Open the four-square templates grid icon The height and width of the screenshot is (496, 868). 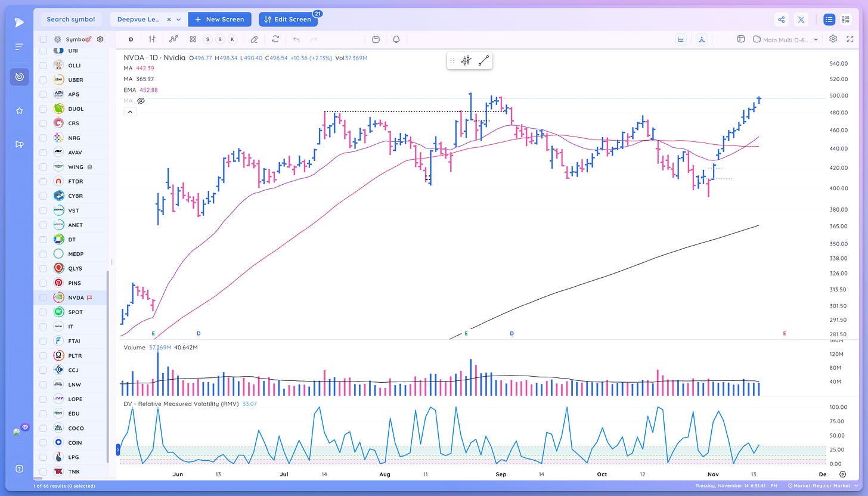(193, 39)
